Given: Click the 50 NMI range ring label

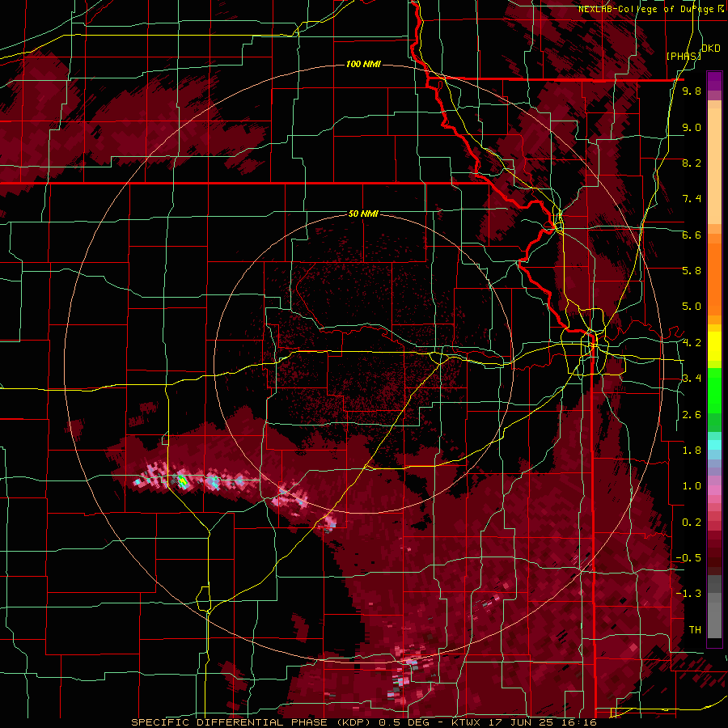Looking at the screenshot, I should [x=363, y=214].
